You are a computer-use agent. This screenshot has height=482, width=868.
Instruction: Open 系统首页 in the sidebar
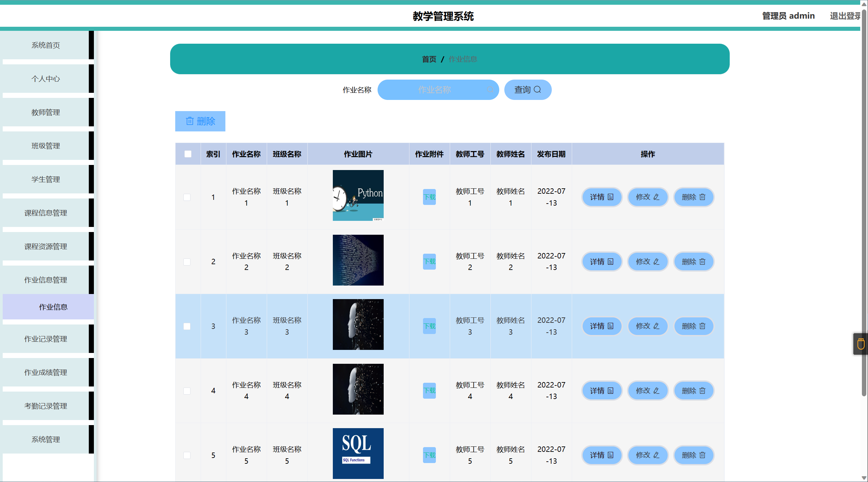coord(46,45)
